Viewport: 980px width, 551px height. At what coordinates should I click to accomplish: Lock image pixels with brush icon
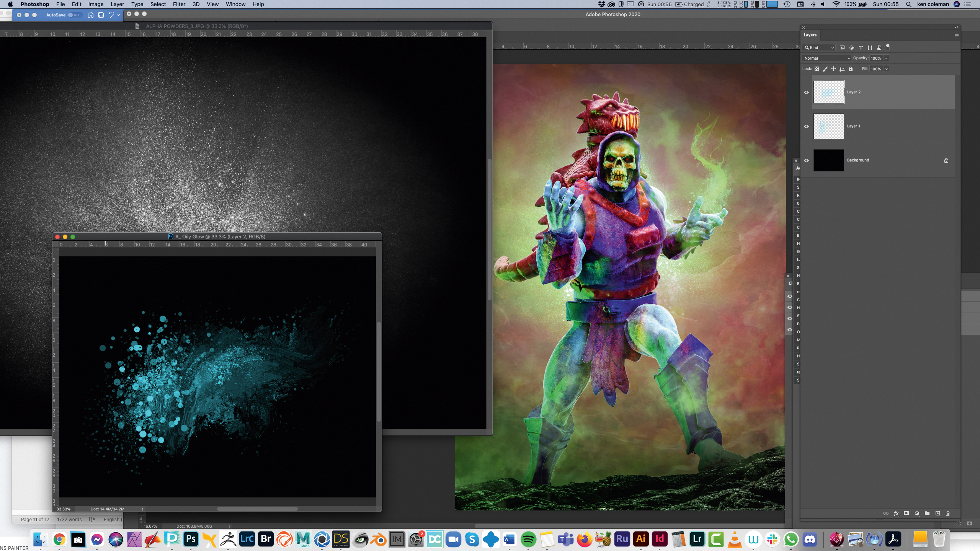(x=825, y=69)
